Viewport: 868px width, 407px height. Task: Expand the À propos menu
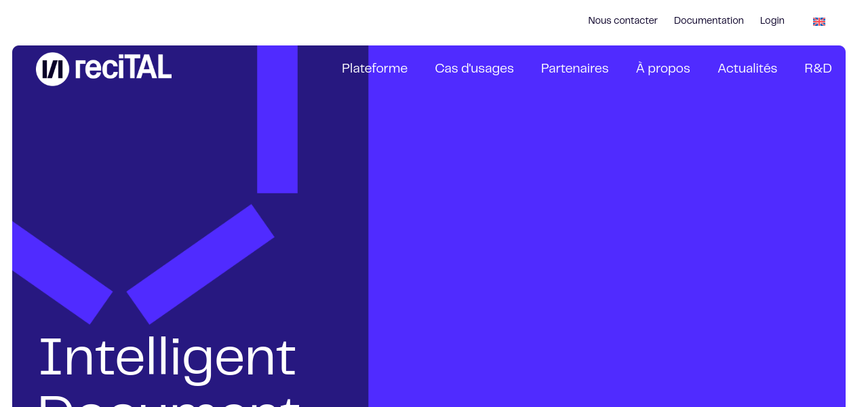663,69
